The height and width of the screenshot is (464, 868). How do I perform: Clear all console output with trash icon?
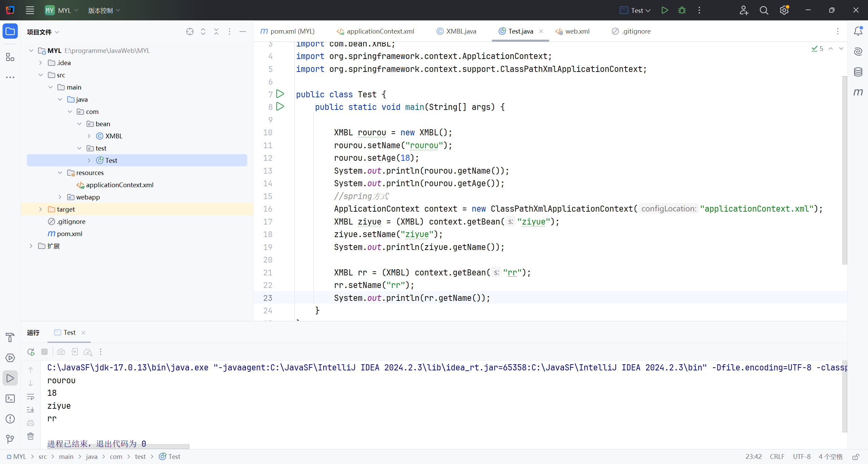coord(31,436)
